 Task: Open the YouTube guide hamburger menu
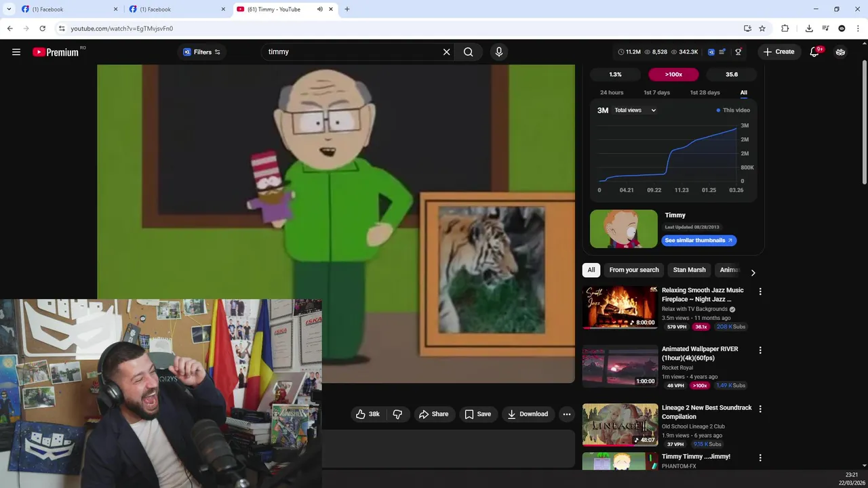(x=16, y=52)
